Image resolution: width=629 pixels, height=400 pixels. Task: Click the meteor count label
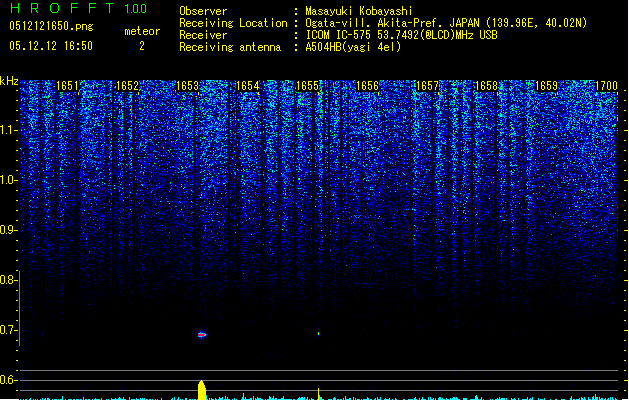142,31
